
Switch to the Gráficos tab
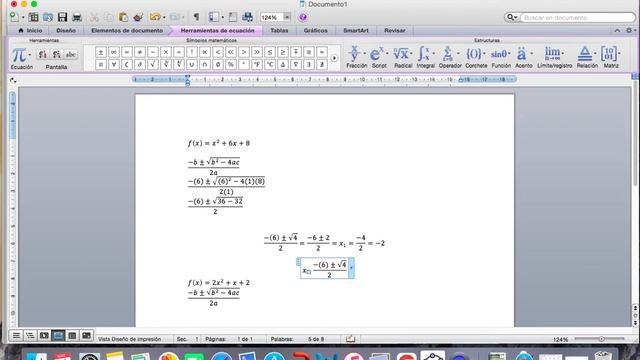(315, 31)
